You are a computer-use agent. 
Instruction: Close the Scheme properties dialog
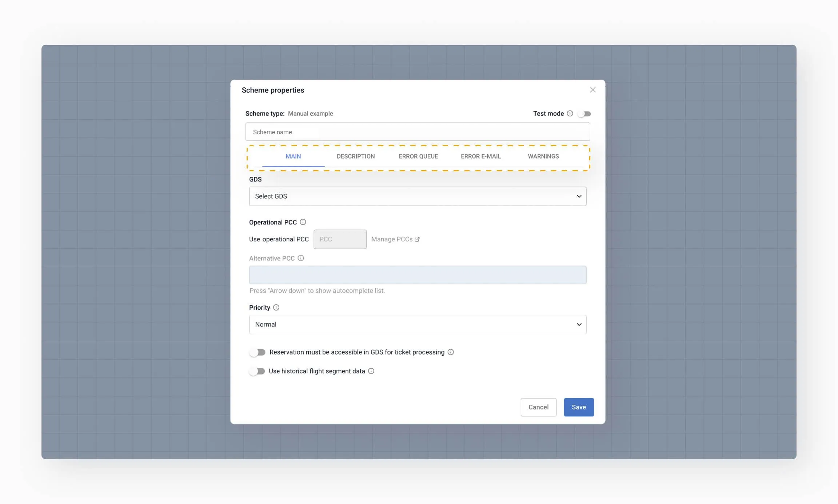pos(592,90)
